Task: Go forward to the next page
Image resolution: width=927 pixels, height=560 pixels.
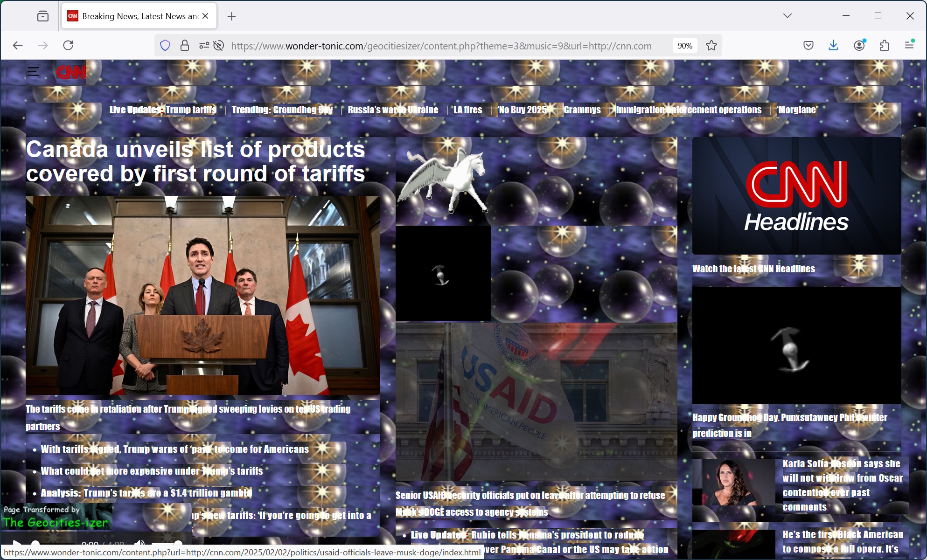Action: coord(43,45)
